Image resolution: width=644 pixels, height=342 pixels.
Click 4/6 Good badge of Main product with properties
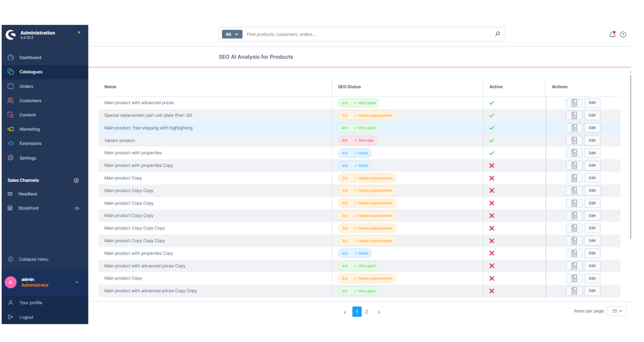354,153
